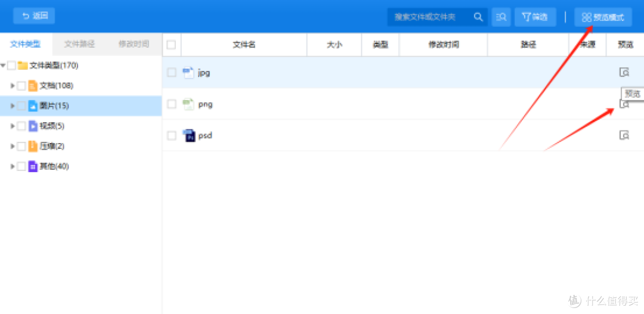The height and width of the screenshot is (314, 644).
Task: Click the purple 视频 video icon
Action: pos(33,126)
